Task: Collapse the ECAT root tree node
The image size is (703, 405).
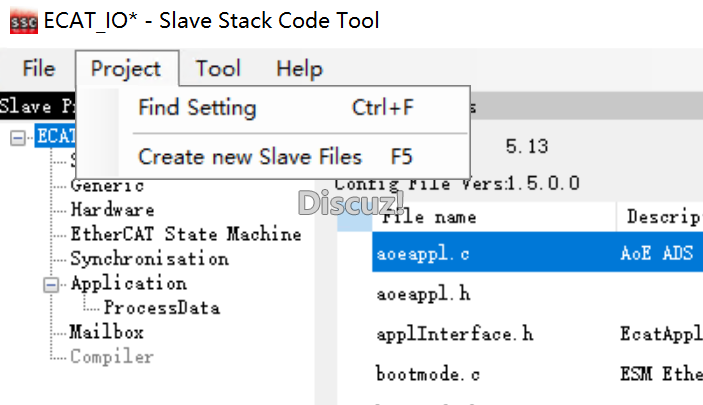Action: [x=17, y=138]
